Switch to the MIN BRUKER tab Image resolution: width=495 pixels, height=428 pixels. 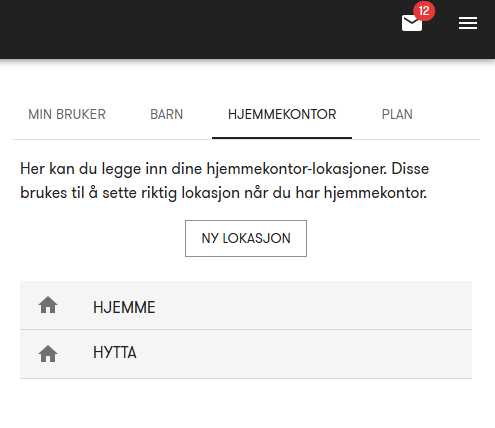tap(67, 114)
